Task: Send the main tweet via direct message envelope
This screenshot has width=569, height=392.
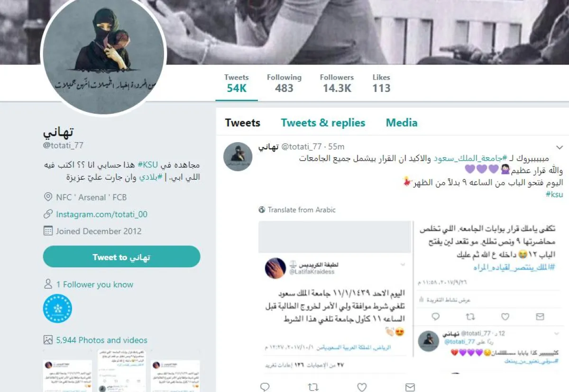Action: (410, 387)
